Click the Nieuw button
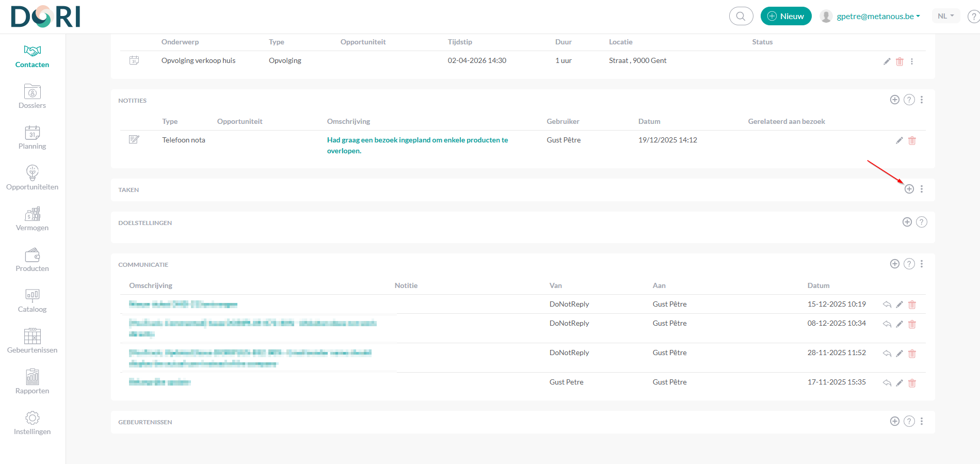Screen dimensions: 980x464 [785, 16]
